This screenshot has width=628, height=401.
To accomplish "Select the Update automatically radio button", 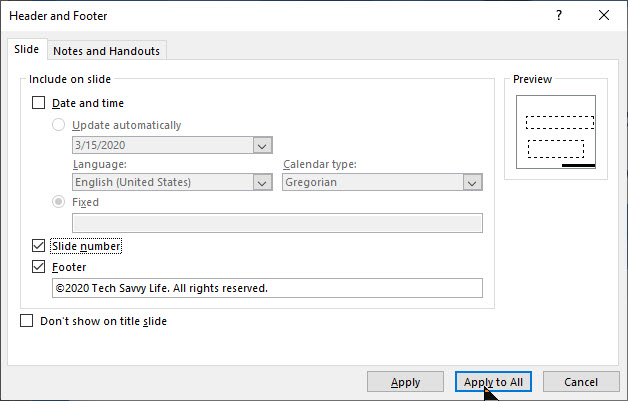I will click(x=59, y=125).
